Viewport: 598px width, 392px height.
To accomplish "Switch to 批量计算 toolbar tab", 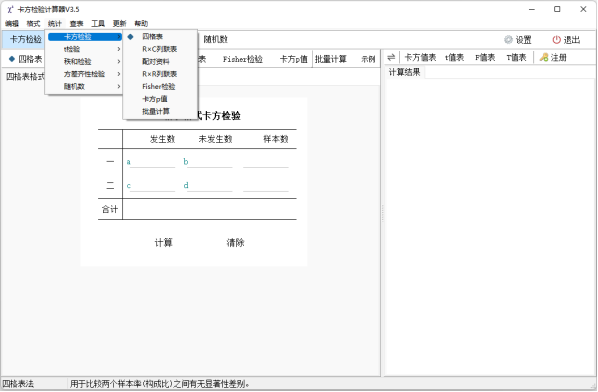I will click(x=330, y=59).
